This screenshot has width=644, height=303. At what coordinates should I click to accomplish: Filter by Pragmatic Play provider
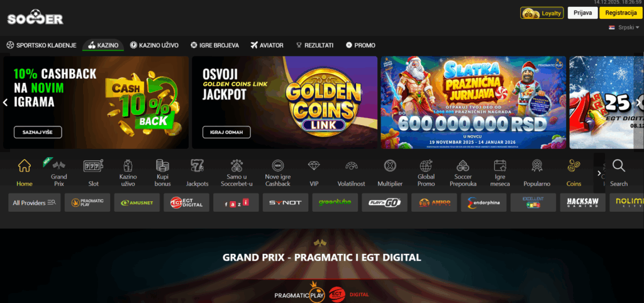(x=87, y=202)
